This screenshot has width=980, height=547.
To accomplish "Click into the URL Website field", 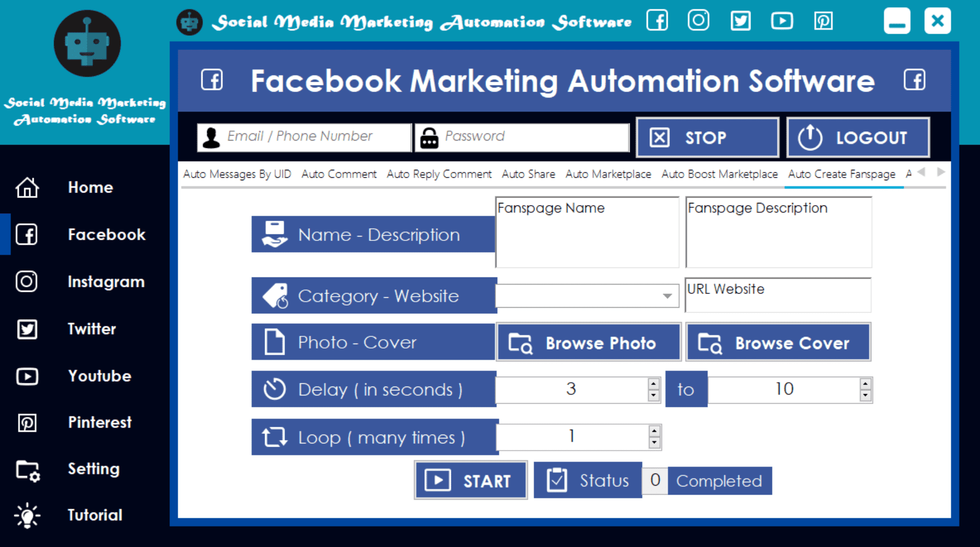I will pyautogui.click(x=778, y=295).
